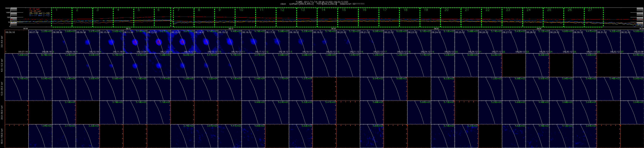The width and height of the screenshot is (644, 148).
Task: Open the 50–100 keV image with peak 1.94E+03
Action: (x=40, y=136)
